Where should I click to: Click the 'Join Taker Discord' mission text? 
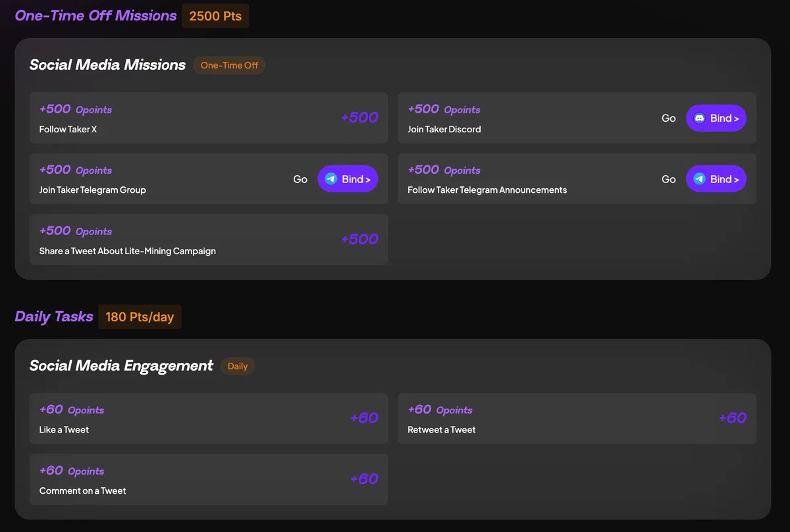[444, 130]
